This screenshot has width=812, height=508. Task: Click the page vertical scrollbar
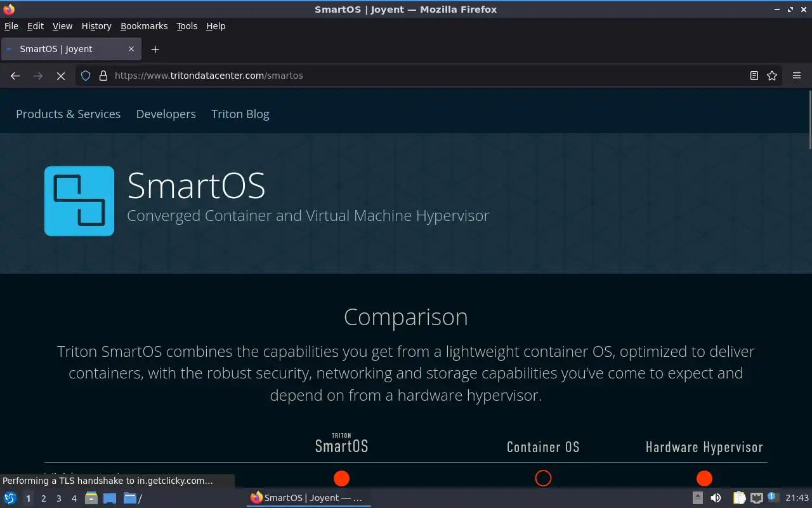coord(809,121)
